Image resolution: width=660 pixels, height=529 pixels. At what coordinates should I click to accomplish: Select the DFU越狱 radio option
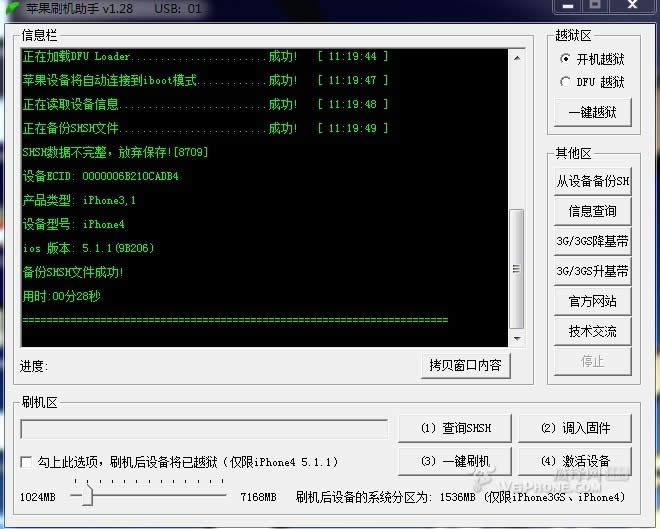566,82
